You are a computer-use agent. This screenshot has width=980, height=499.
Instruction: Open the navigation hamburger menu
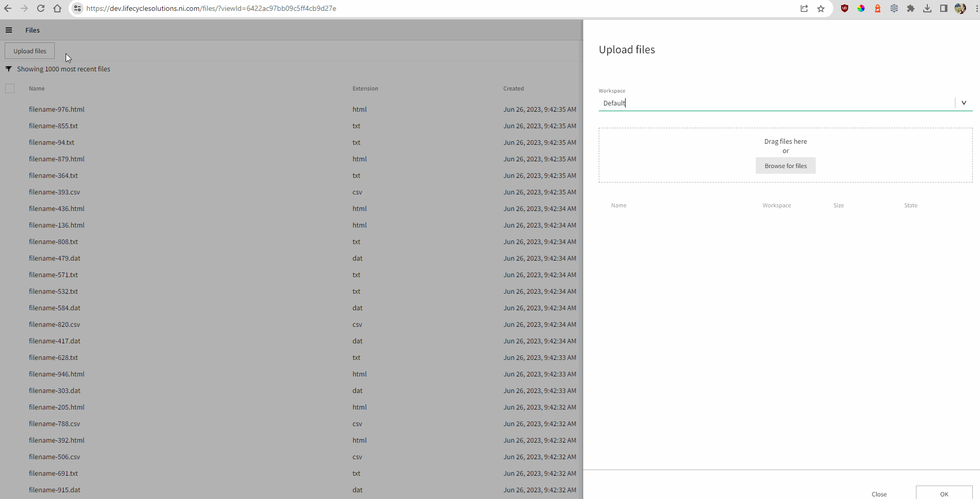tap(9, 30)
